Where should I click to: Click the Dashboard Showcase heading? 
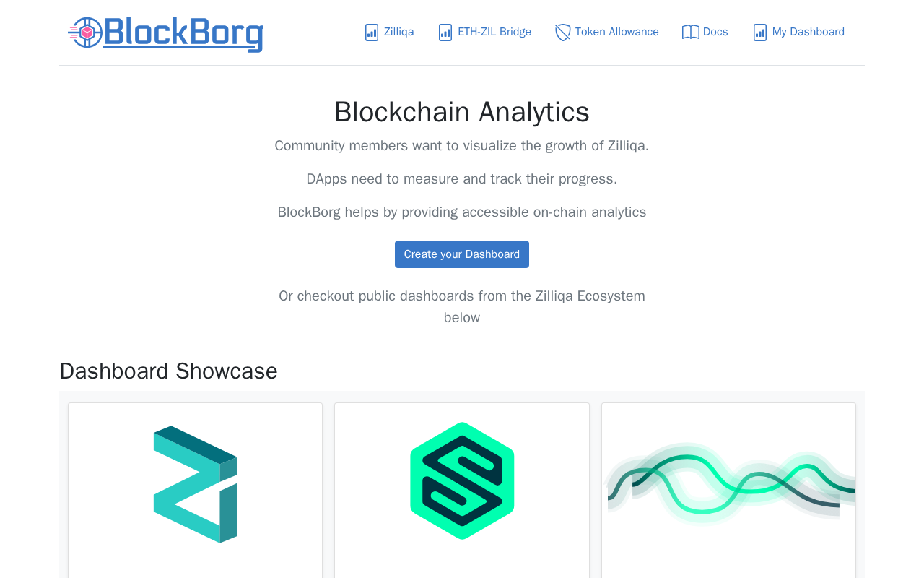coord(168,371)
